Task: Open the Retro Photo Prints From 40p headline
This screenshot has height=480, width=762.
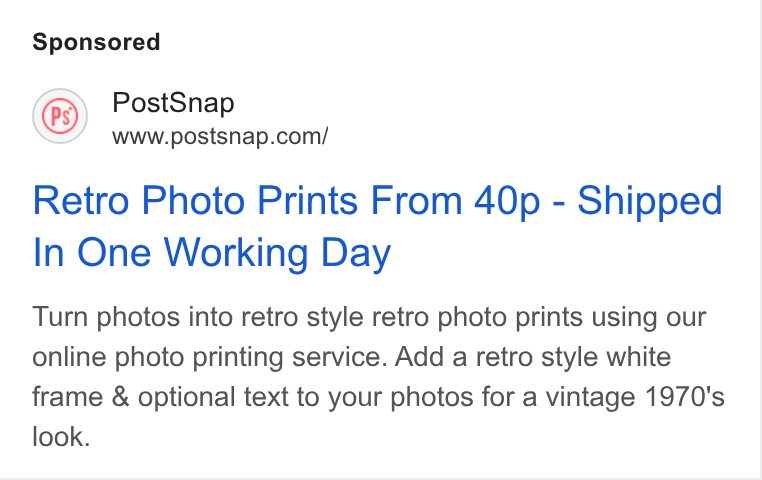Action: [377, 226]
